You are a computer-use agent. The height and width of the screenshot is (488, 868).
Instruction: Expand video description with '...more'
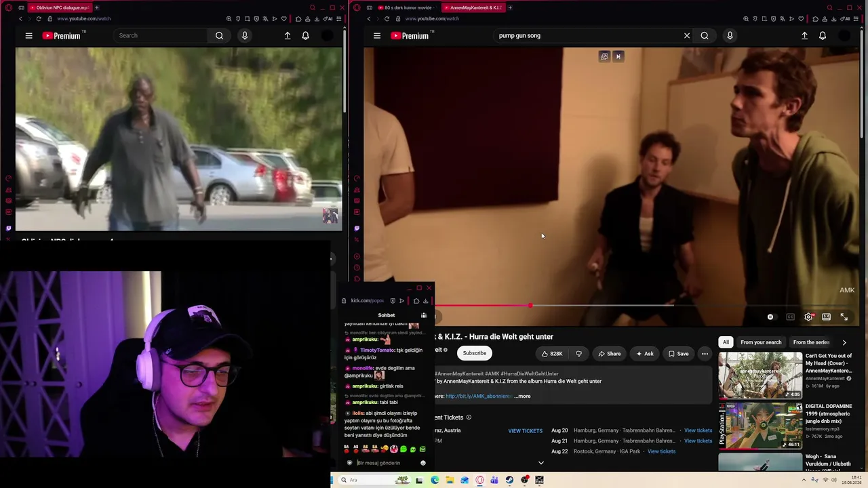523,396
